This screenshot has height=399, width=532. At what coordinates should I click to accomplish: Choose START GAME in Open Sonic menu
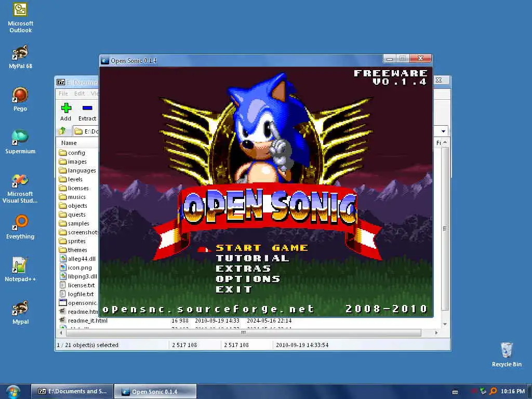[x=262, y=248]
